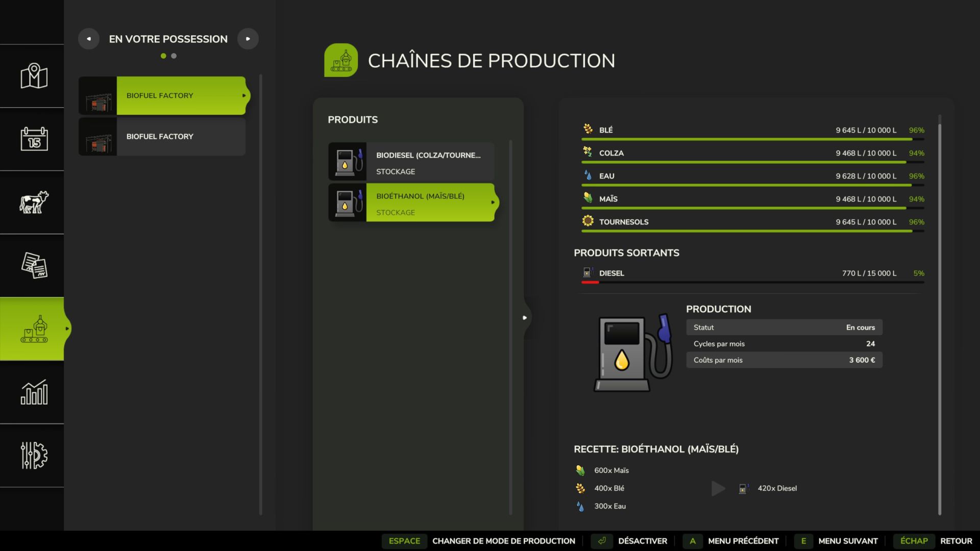Open the settings sliders gear icon
This screenshot has width=980, height=551.
click(x=34, y=455)
